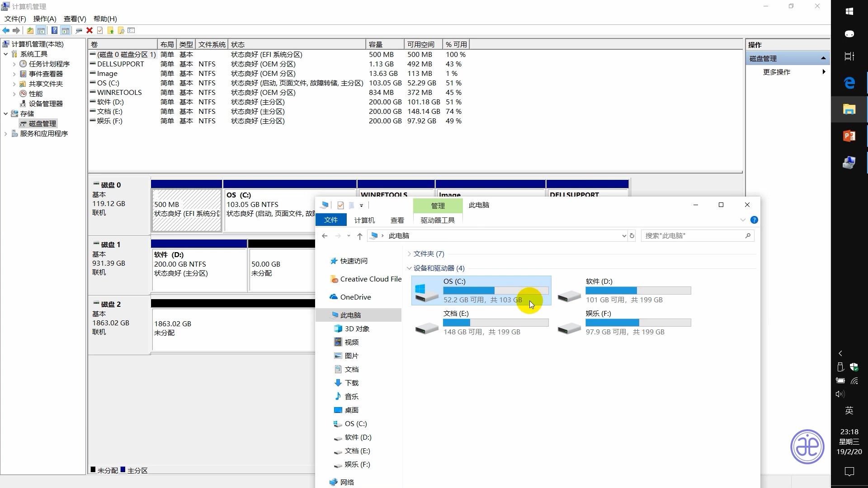Image resolution: width=868 pixels, height=488 pixels.
Task: Click the Explorer up-arrow navigation icon
Action: (x=359, y=235)
